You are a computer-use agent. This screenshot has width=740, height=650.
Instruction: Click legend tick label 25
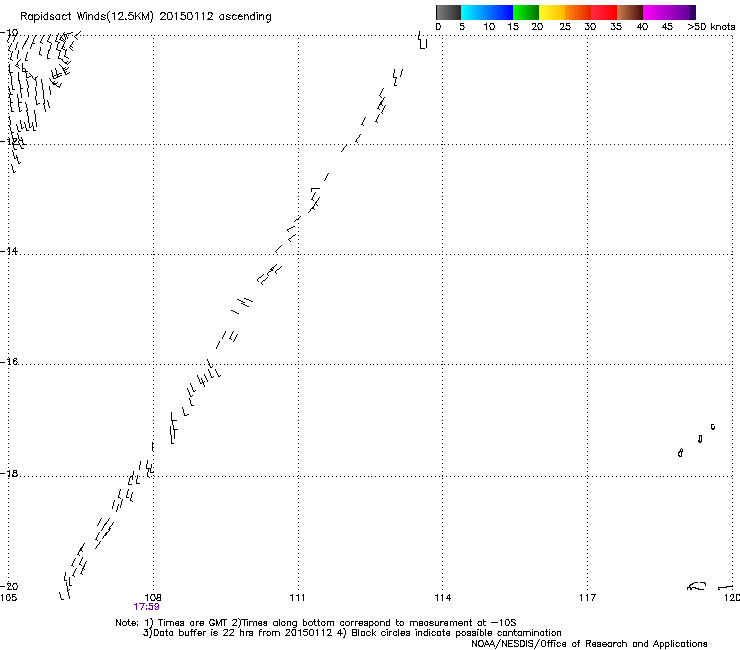[x=565, y=27]
